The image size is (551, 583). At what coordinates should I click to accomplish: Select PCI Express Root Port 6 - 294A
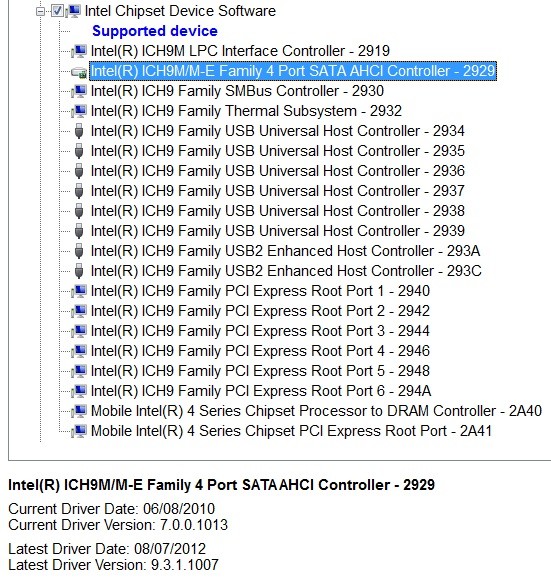[261, 391]
